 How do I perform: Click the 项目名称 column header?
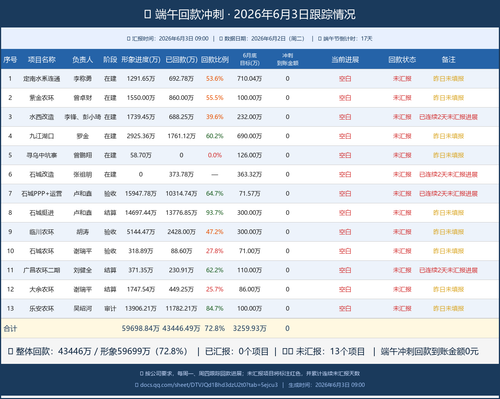(x=42, y=60)
